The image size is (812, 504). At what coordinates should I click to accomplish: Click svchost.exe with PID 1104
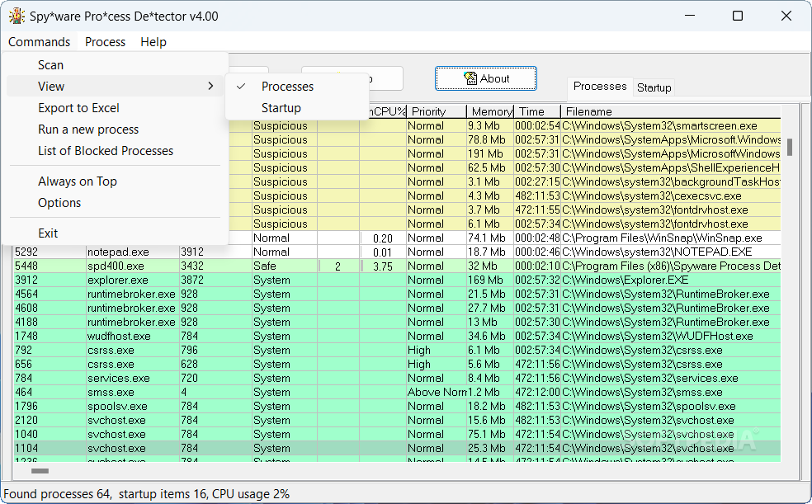click(x=397, y=448)
